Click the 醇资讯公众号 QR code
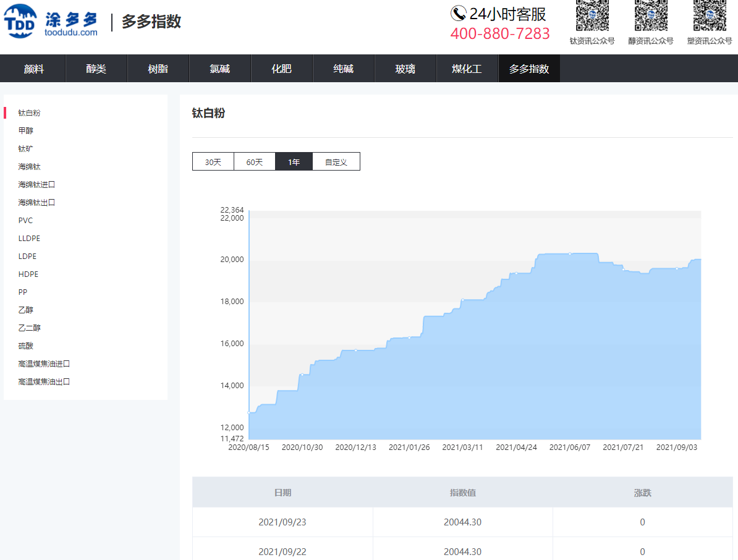Image resolution: width=738 pixels, height=560 pixels. pos(650,15)
